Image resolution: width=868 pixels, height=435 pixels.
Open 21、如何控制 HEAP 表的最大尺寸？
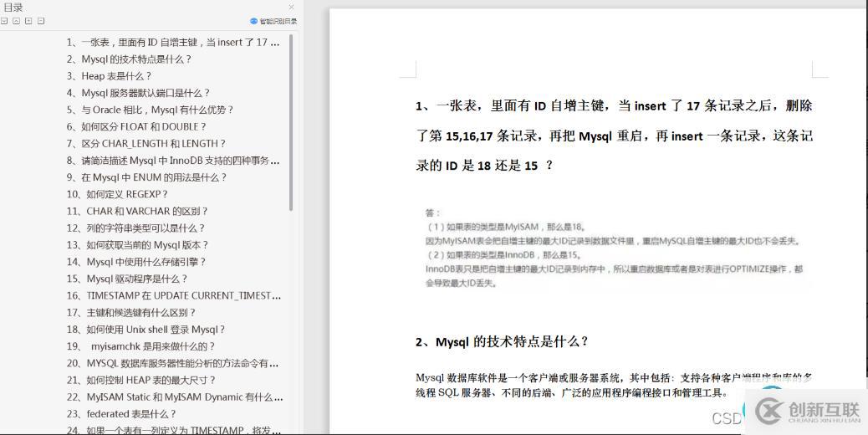tap(141, 381)
